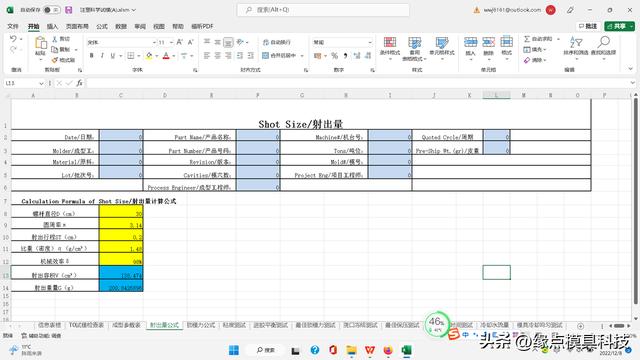
Task: Increase font size with larger A icon
Action: pos(180,42)
